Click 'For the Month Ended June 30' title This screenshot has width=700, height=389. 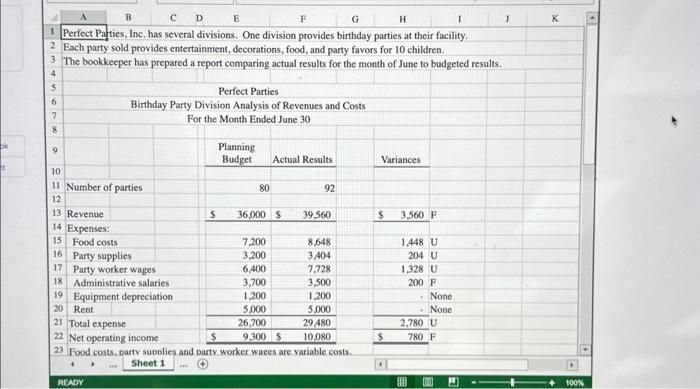[249, 119]
